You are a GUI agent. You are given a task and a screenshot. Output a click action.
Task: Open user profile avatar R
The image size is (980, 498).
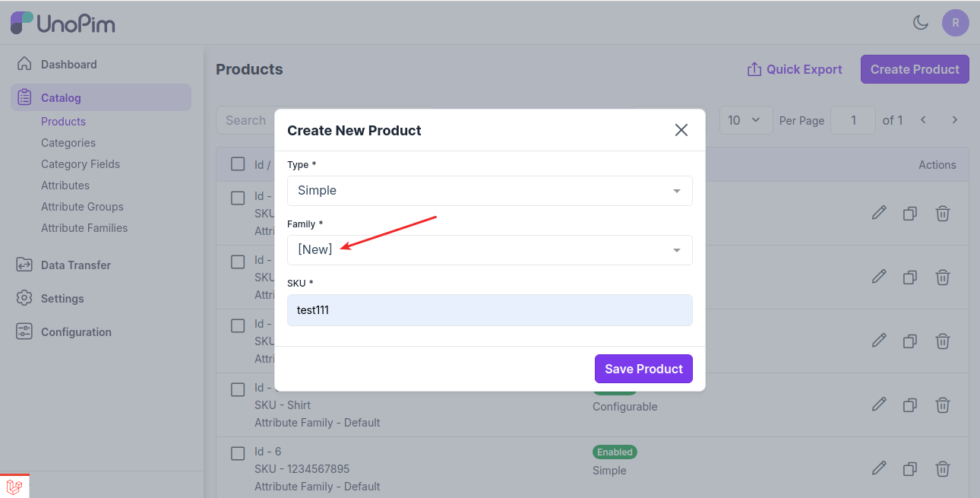(x=956, y=23)
